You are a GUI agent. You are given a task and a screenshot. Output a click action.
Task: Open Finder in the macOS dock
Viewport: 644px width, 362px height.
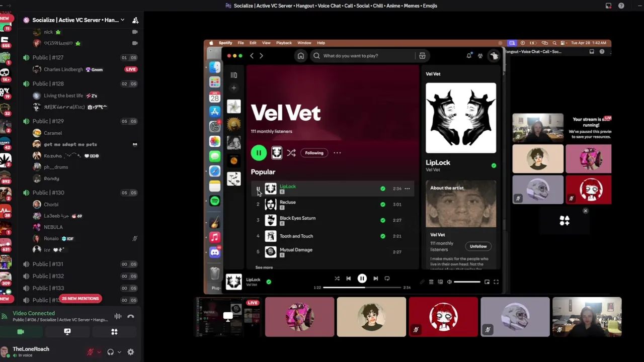tap(215, 67)
